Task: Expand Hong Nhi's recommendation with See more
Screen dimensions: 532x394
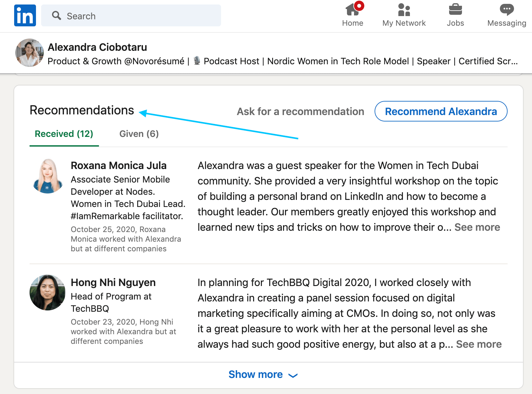Action: [x=478, y=344]
